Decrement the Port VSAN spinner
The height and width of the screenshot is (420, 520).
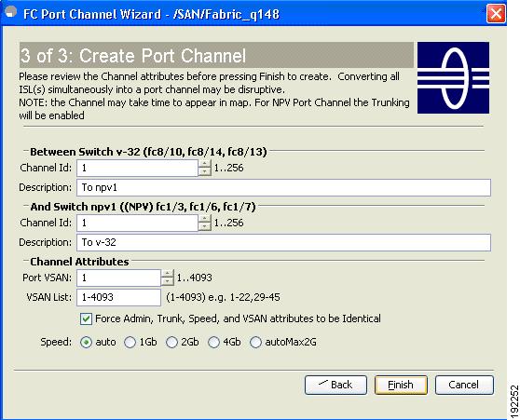click(168, 282)
